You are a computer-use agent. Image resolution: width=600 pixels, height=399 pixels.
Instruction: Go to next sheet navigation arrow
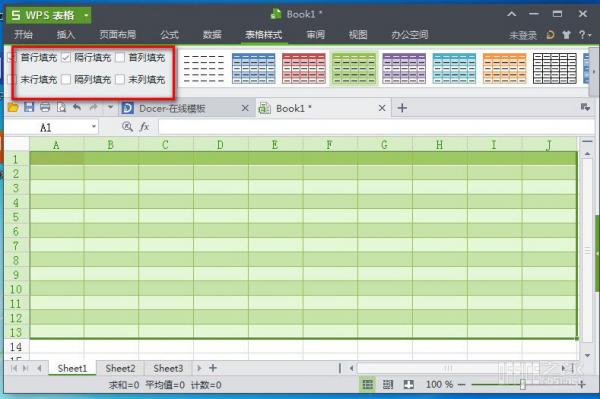[x=199, y=368]
